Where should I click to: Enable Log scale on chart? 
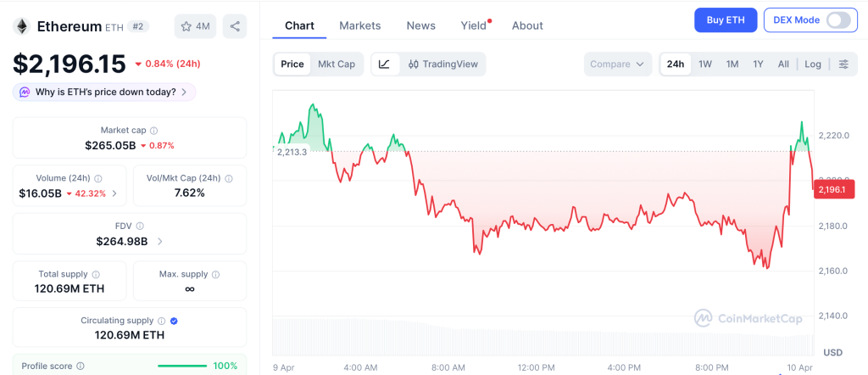[812, 64]
